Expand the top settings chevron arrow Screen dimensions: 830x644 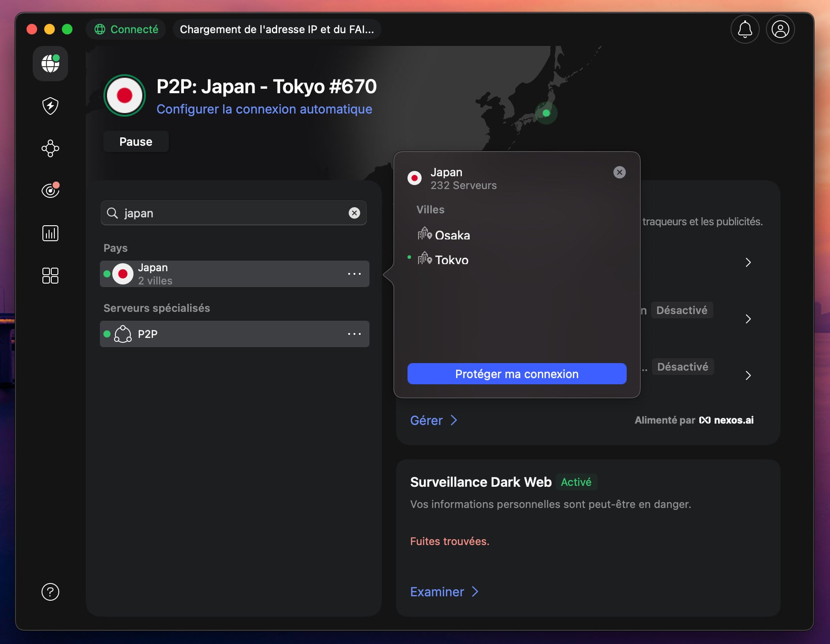coord(748,262)
